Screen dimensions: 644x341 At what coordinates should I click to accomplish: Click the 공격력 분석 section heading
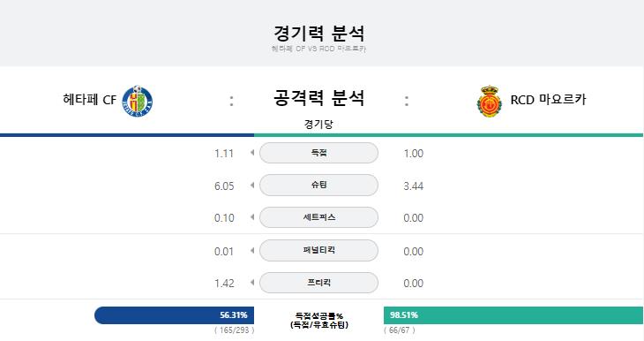pos(318,98)
